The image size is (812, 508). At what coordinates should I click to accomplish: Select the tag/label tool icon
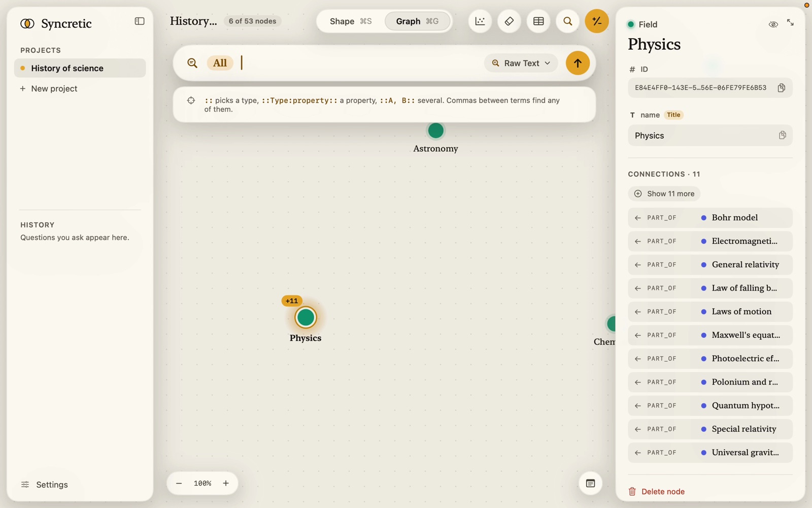click(509, 21)
